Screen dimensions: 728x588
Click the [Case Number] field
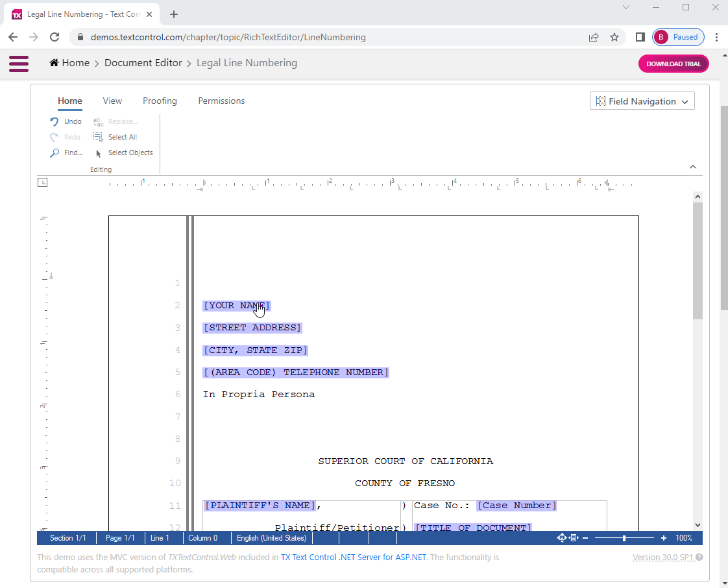pos(516,506)
